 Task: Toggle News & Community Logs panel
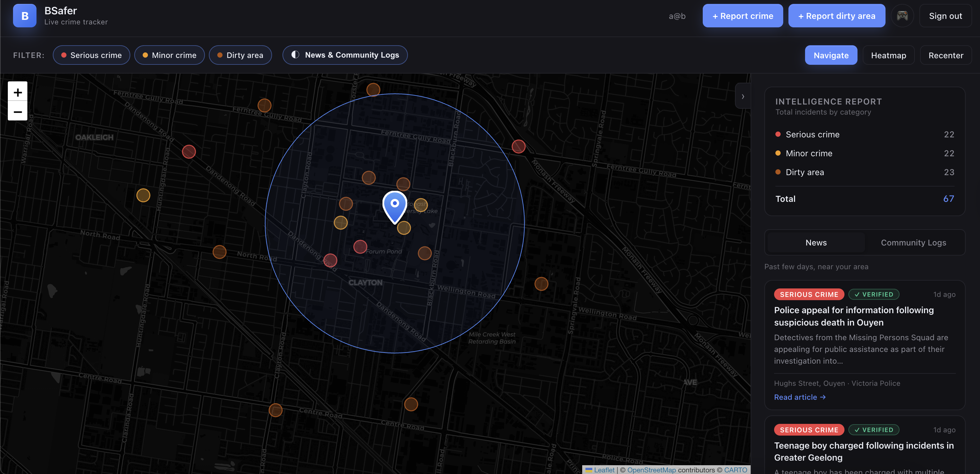click(345, 55)
